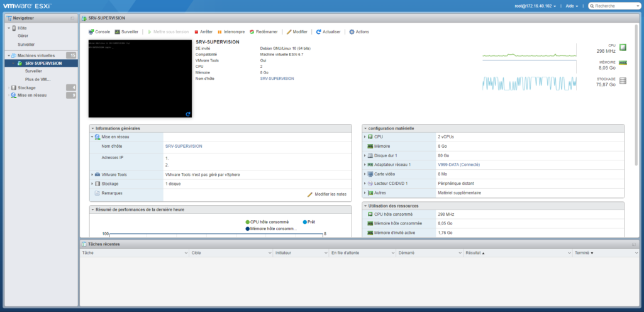Select Stockage in the navigator
The image size is (644, 312).
[26, 87]
